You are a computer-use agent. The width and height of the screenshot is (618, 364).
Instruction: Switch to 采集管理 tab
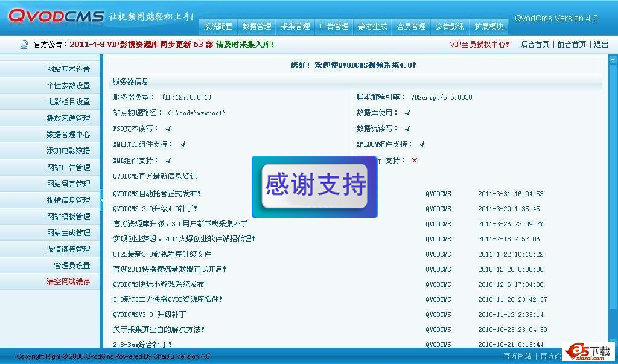[295, 27]
